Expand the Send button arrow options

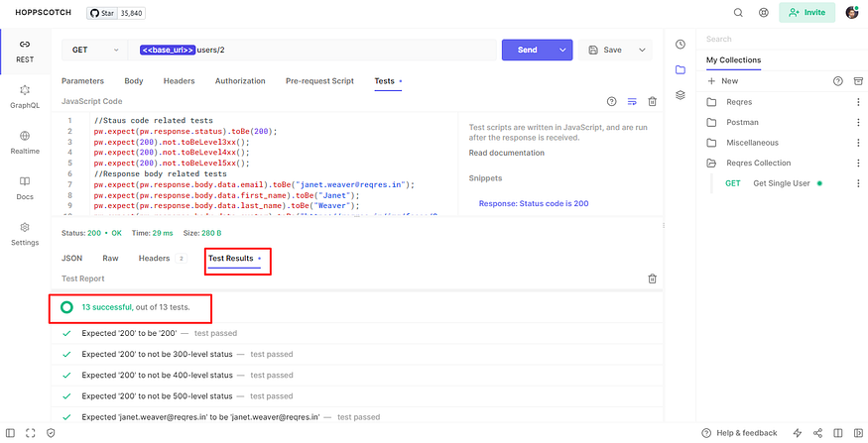point(563,50)
